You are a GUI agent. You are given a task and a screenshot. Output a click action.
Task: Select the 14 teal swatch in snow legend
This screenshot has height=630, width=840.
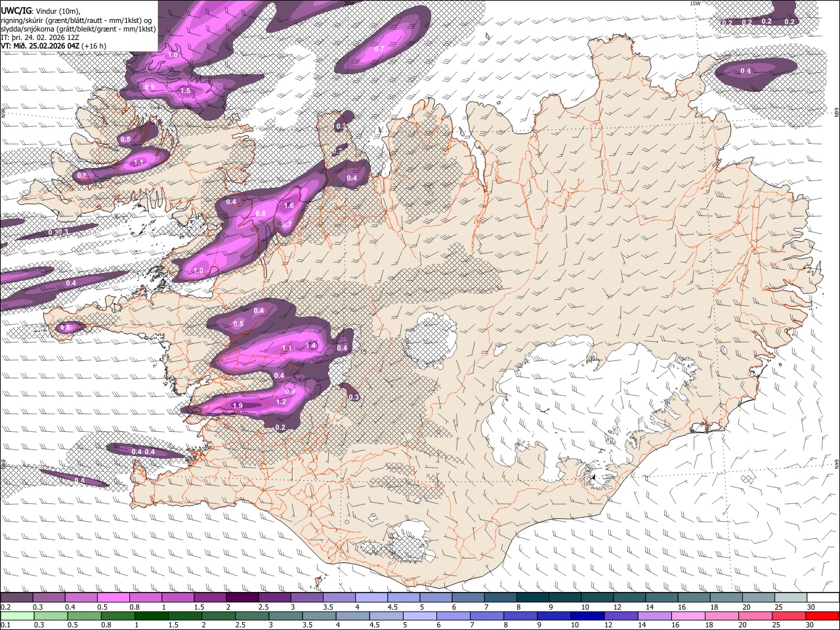[x=662, y=598]
